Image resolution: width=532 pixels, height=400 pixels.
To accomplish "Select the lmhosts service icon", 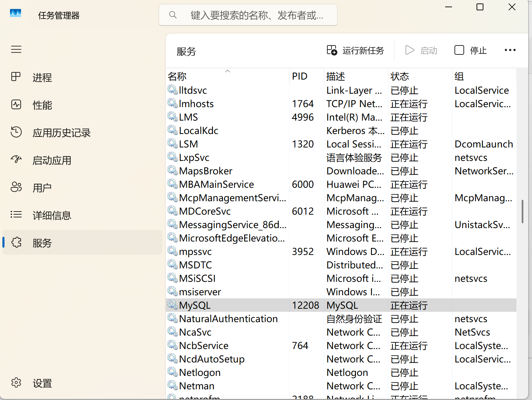I will point(173,103).
